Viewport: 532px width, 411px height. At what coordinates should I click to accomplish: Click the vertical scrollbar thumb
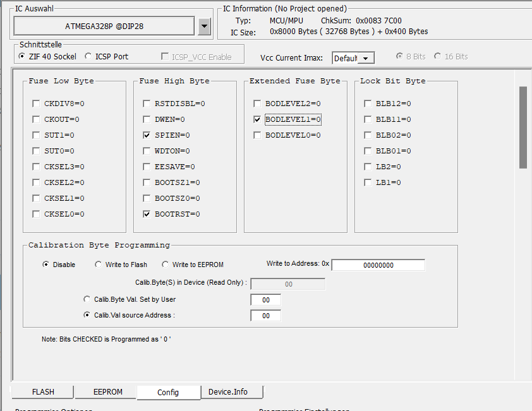[x=523, y=127]
